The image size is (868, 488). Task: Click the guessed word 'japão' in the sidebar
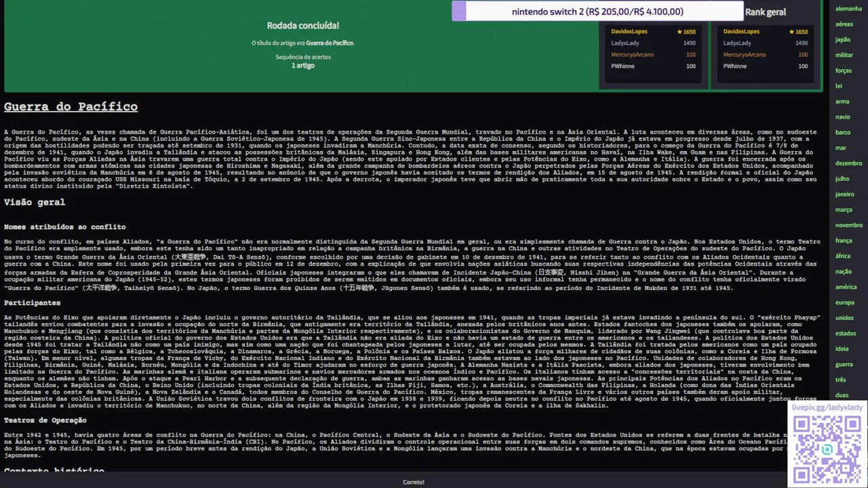pyautogui.click(x=843, y=40)
